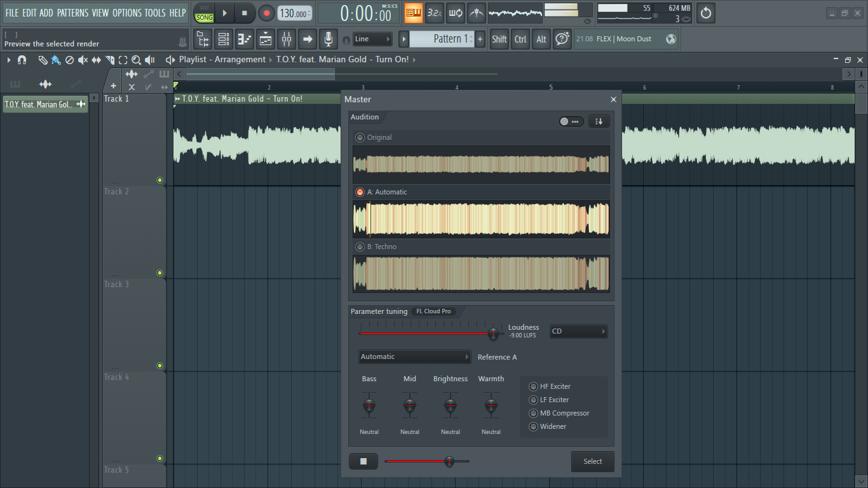Select the Paint brush tool in playlist
Viewport: 868px width, 488px height.
[x=56, y=60]
